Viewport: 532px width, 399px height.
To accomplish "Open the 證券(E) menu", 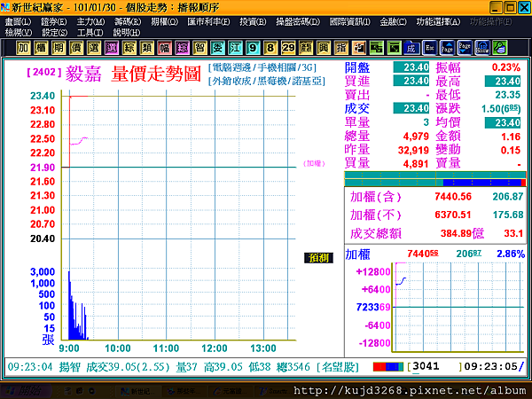I will point(54,22).
